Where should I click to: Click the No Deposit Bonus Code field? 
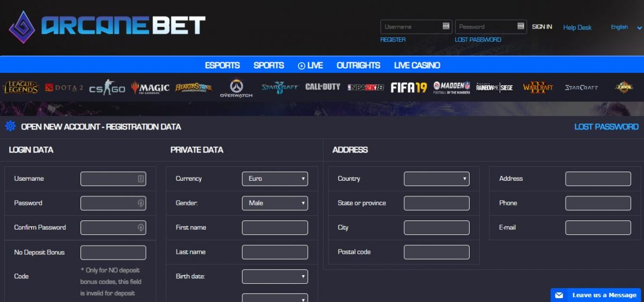113,252
